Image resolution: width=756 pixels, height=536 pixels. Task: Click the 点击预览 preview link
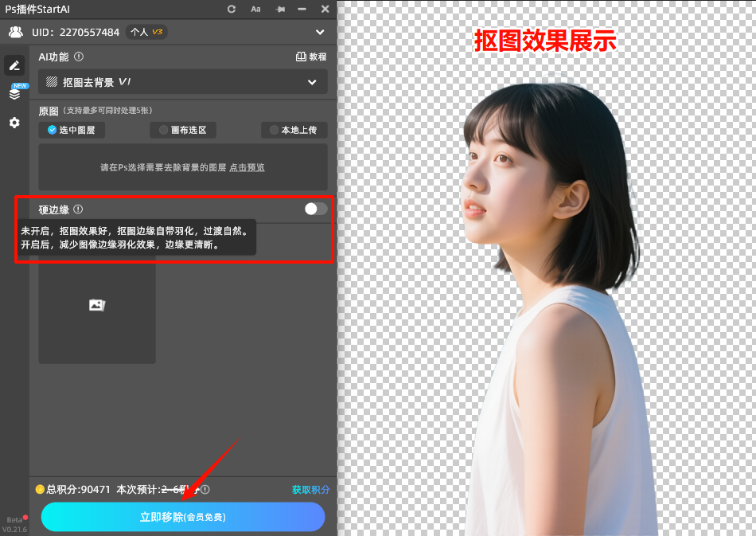tap(246, 167)
